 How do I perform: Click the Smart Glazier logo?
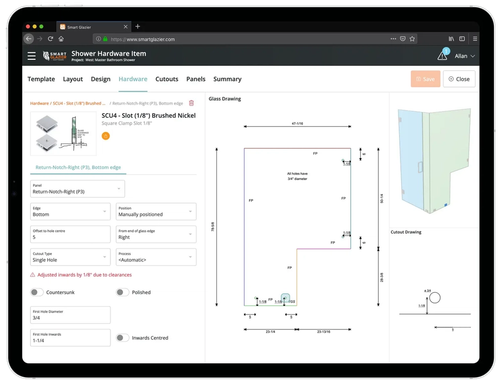coord(54,56)
